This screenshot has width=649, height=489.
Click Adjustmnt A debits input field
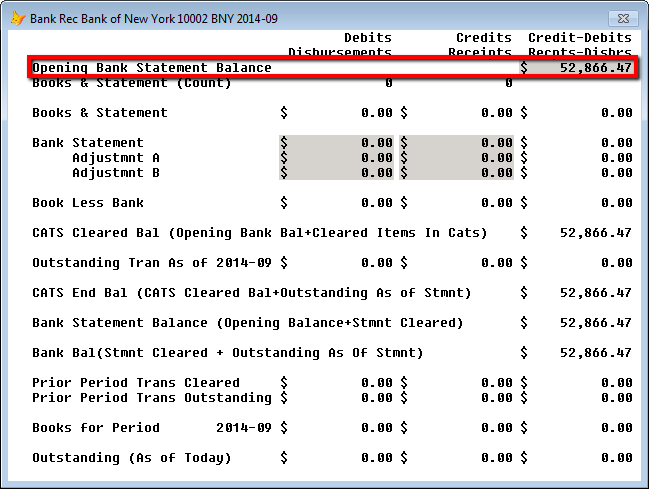[x=337, y=157]
